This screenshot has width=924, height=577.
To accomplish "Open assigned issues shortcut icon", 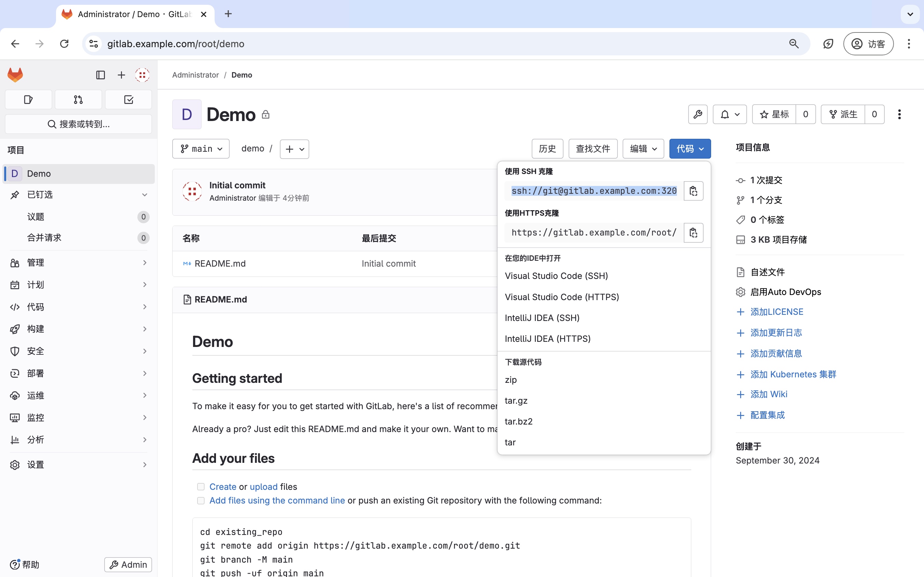I will (28, 99).
